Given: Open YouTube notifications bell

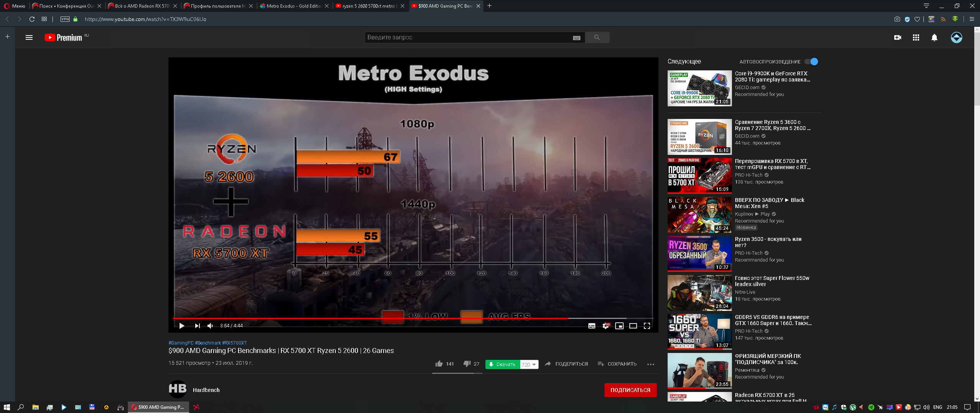Looking at the screenshot, I should point(934,37).
